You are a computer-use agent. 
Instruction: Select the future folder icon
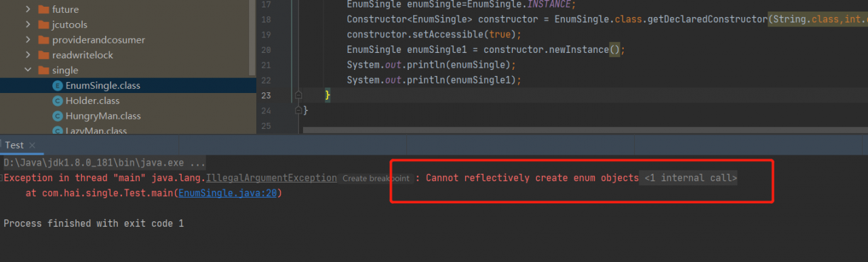(x=43, y=10)
